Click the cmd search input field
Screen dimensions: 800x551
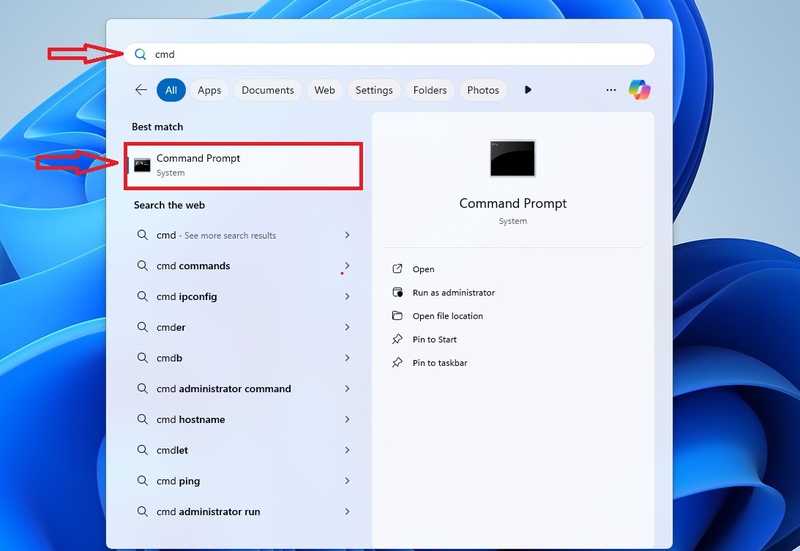[x=389, y=54]
